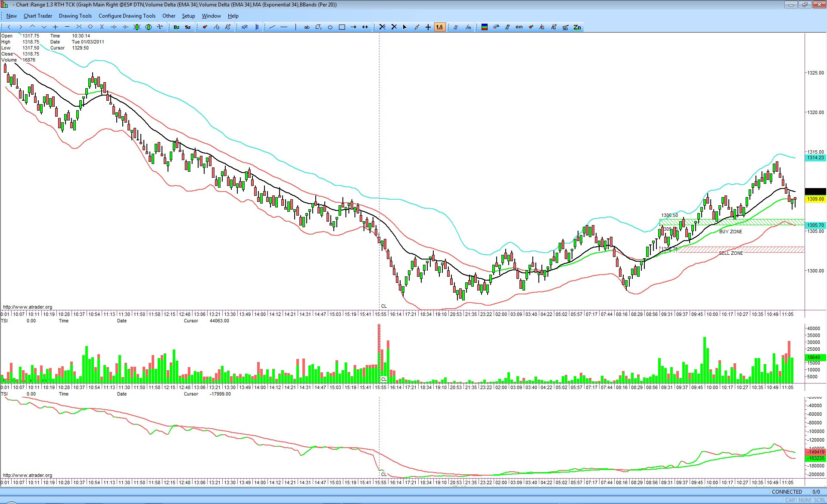The height and width of the screenshot is (504, 827).
Task: Click the Cursor value 1329.50
Action: click(x=80, y=48)
